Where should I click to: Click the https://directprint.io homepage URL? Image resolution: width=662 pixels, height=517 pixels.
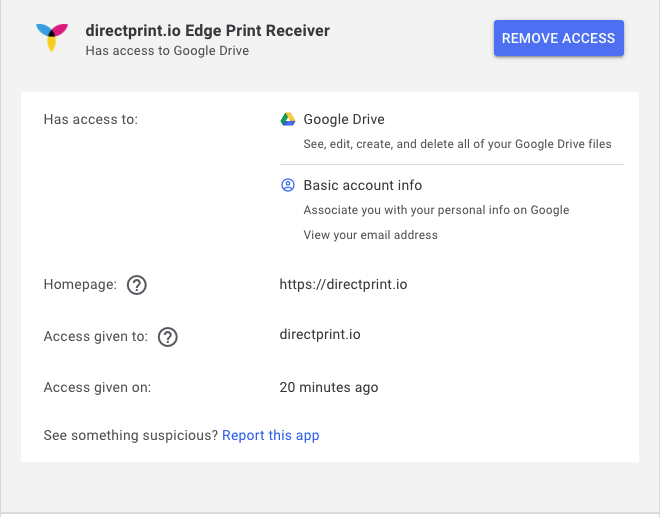[343, 284]
